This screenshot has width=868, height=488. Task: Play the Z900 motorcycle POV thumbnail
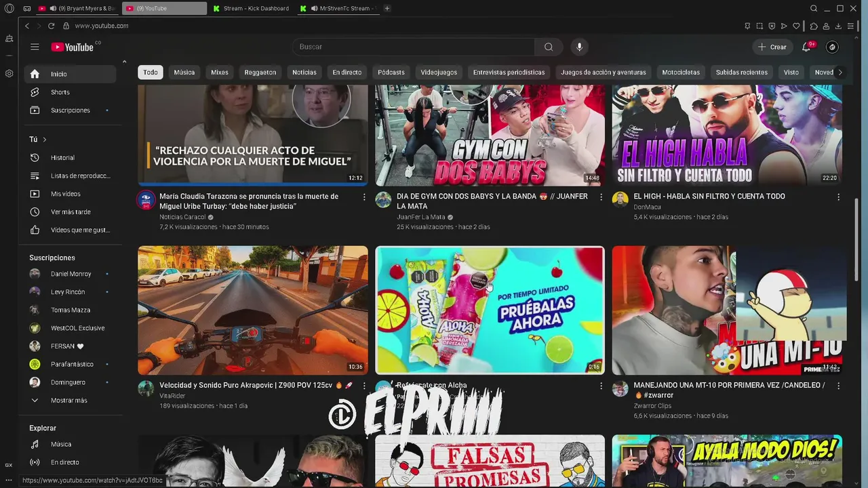253,310
